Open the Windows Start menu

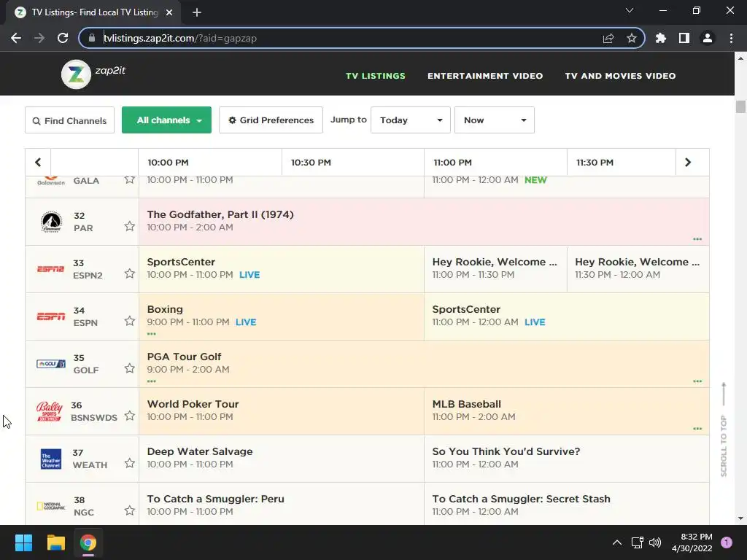[x=23, y=542]
